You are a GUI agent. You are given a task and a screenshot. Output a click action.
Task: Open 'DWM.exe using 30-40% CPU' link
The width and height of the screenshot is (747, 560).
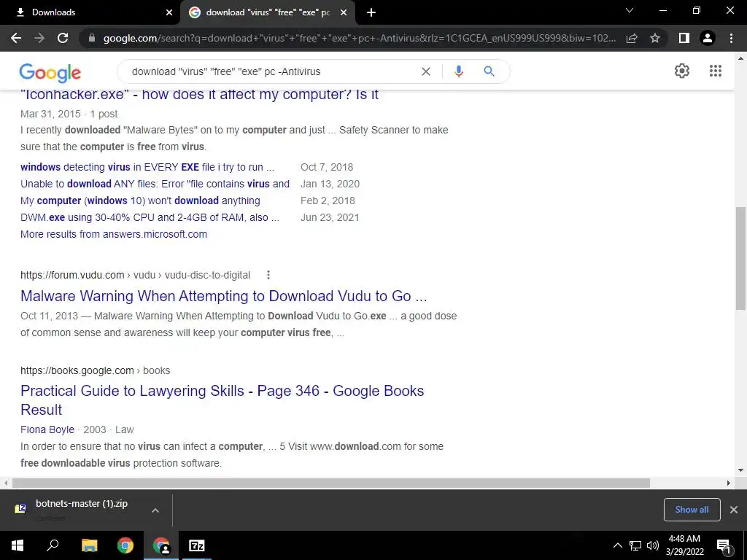click(150, 217)
